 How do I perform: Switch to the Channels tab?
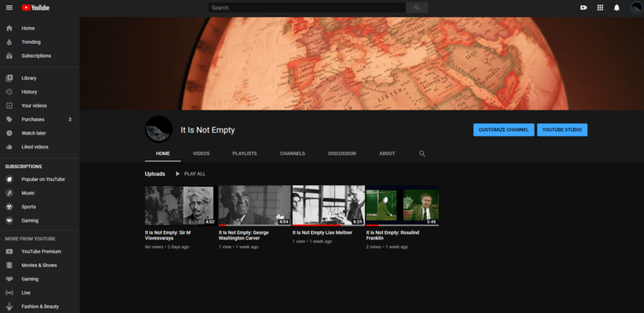tap(293, 153)
